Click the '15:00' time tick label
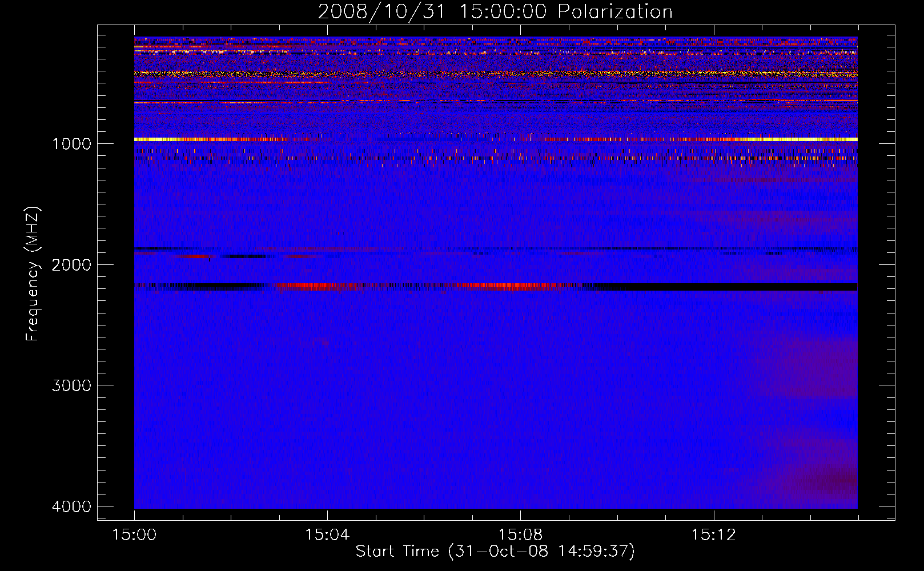 tap(134, 535)
